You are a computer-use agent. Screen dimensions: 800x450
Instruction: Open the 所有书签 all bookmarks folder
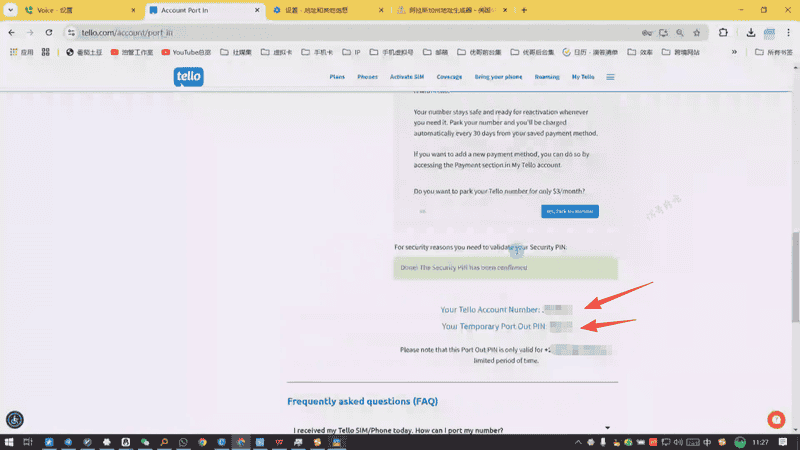774,52
